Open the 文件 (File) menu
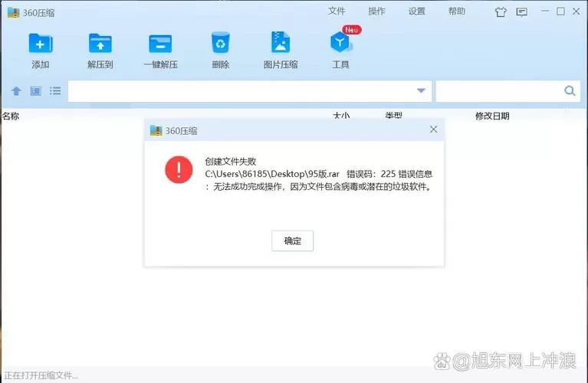Image resolution: width=588 pixels, height=383 pixels. point(337,11)
